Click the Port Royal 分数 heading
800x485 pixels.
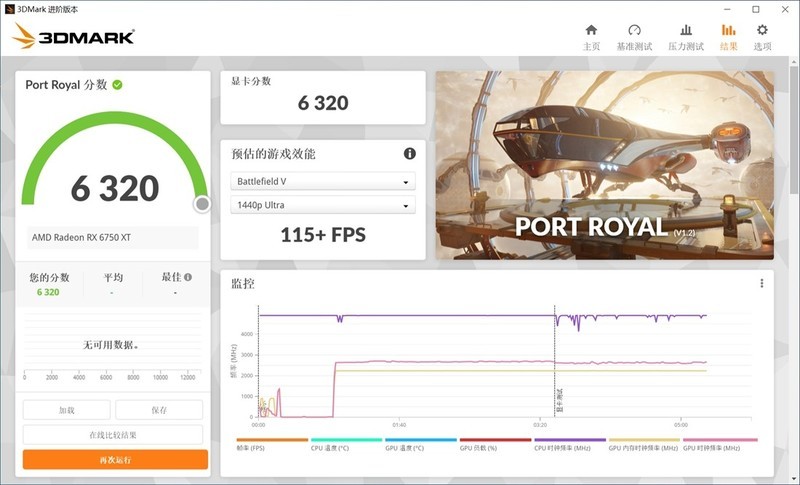tap(66, 85)
